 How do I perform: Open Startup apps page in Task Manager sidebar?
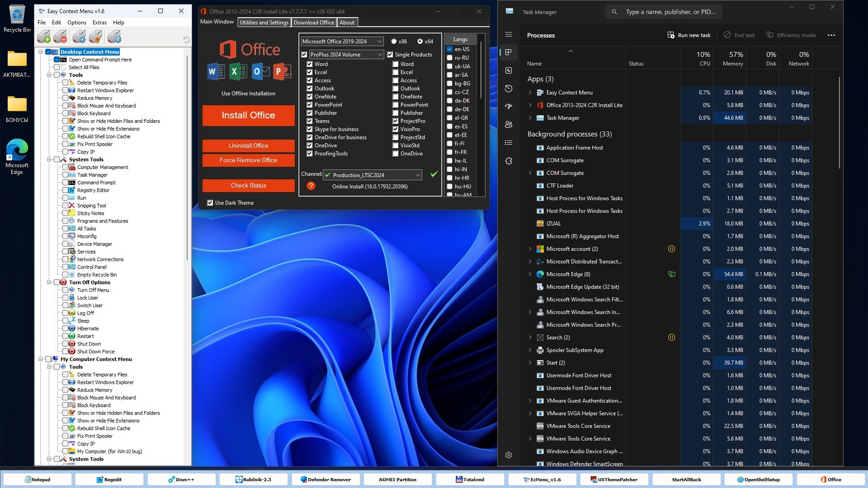pos(509,107)
